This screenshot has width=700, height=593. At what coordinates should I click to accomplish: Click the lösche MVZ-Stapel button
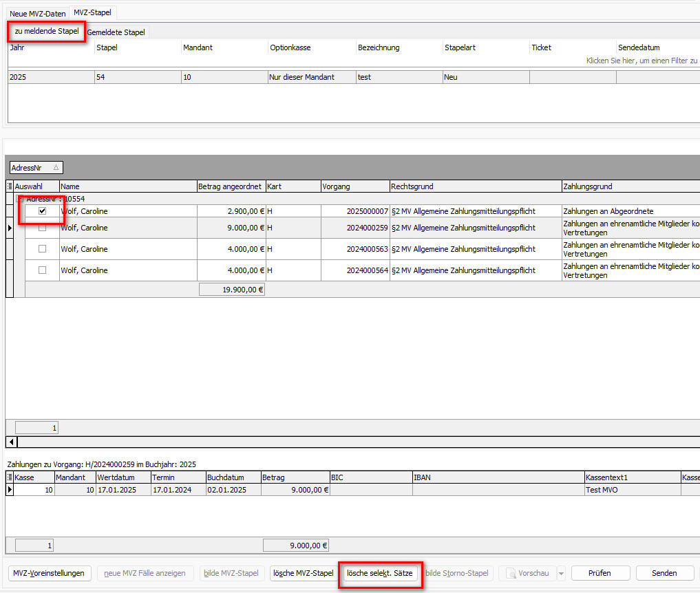[x=304, y=573]
